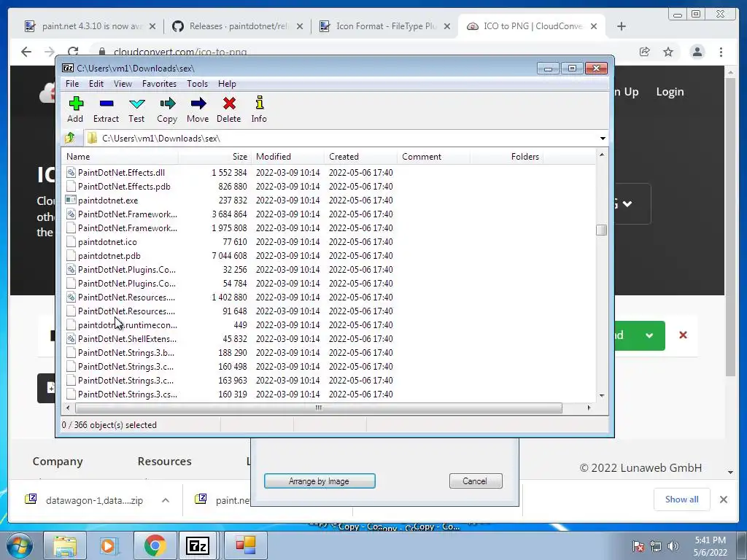The image size is (747, 560).
Task: Click the 7-Zip list scroll down arrow
Action: tap(602, 396)
